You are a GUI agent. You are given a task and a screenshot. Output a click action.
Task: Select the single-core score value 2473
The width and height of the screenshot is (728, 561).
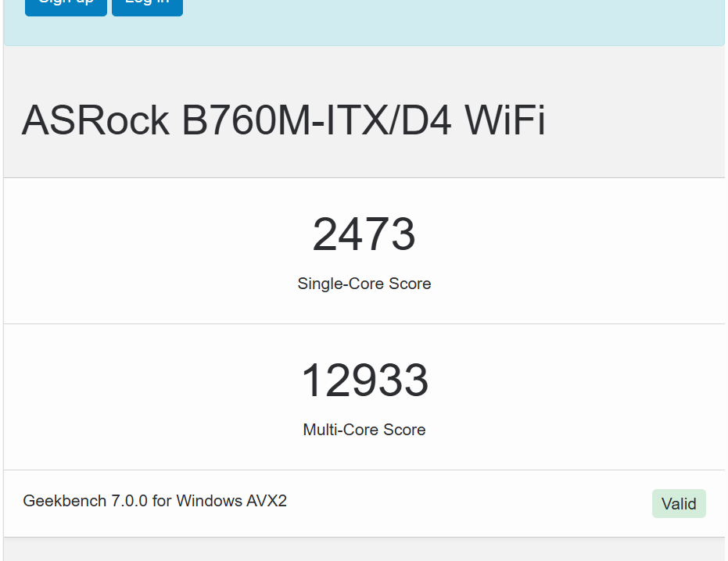coord(364,234)
